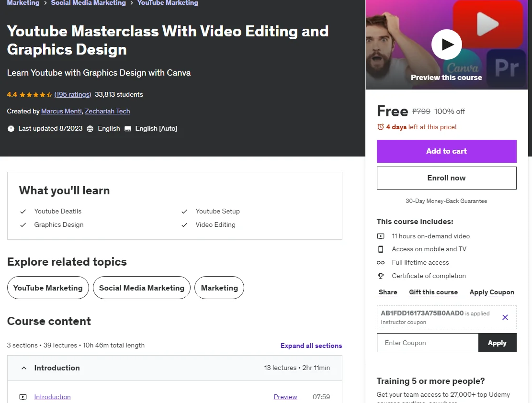Viewport: 532px width, 403px height.
Task: Click the Enroll now button
Action: point(446,178)
